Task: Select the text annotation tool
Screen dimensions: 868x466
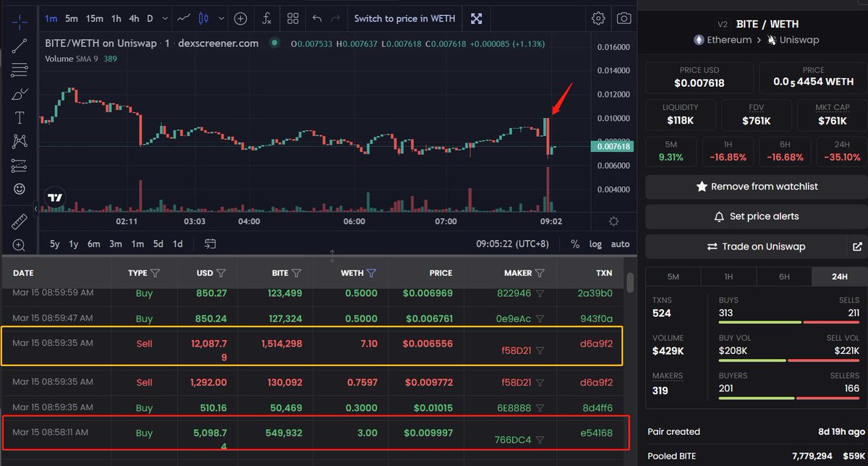Action: [20, 117]
